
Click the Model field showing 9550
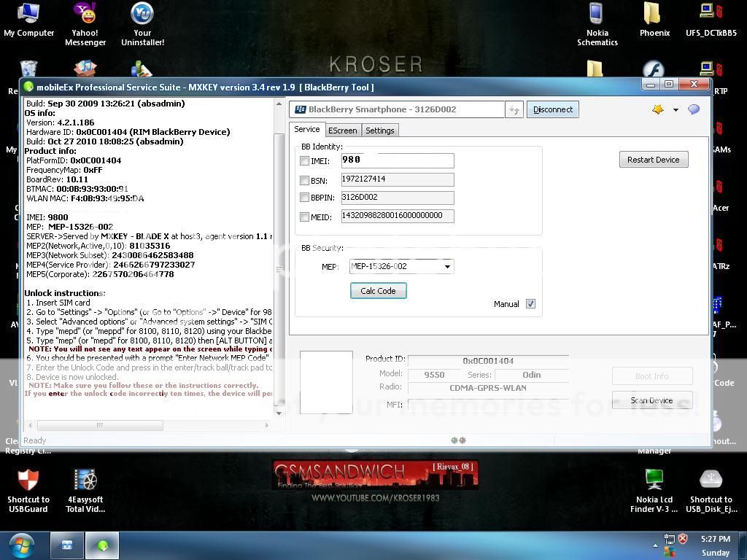pyautogui.click(x=434, y=375)
